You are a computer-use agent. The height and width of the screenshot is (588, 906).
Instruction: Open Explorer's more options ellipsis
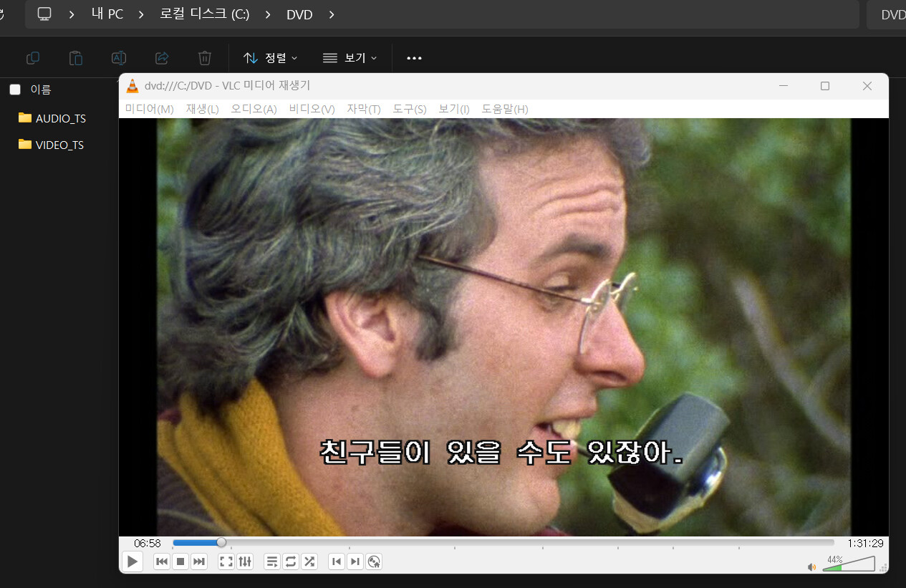click(414, 58)
